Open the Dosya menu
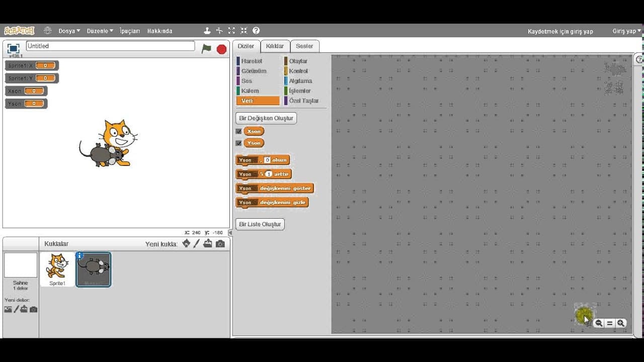644x362 pixels. click(69, 31)
